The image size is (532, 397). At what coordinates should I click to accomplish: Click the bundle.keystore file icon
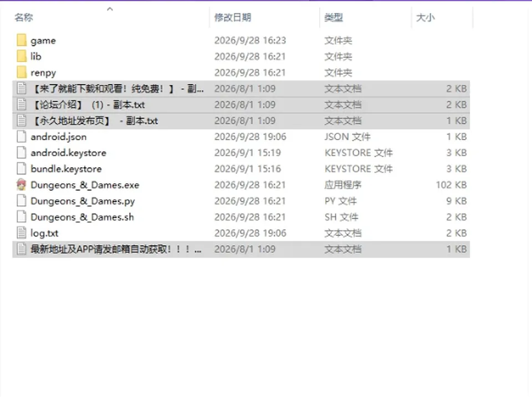click(22, 169)
